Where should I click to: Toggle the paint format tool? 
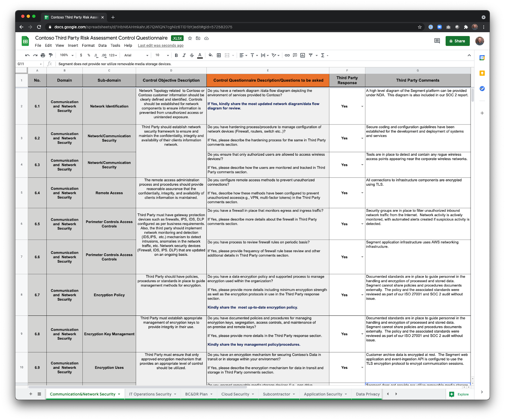50,55
